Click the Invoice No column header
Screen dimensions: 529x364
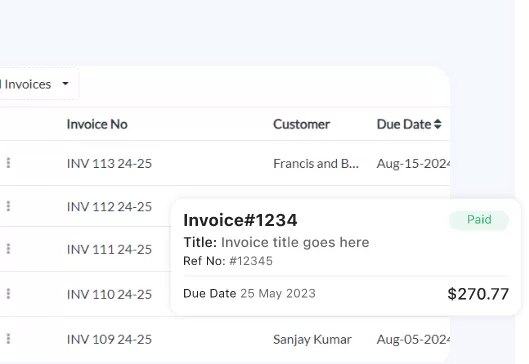[x=97, y=124]
